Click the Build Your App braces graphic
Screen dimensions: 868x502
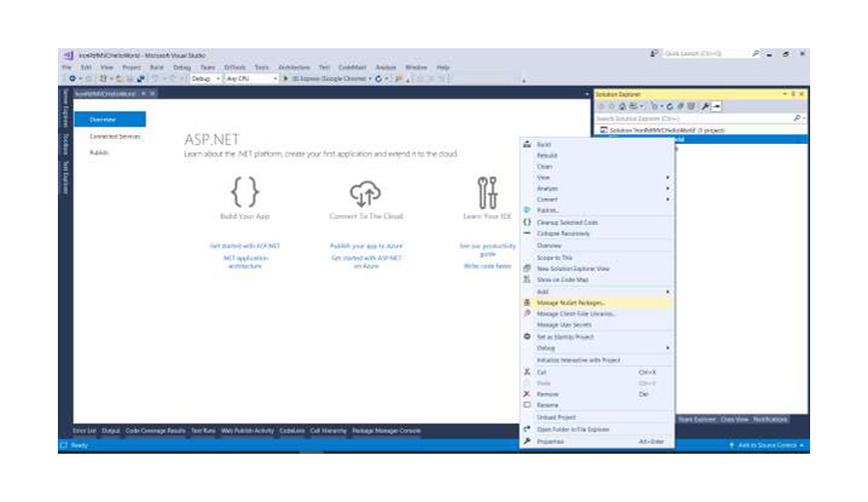pos(245,192)
